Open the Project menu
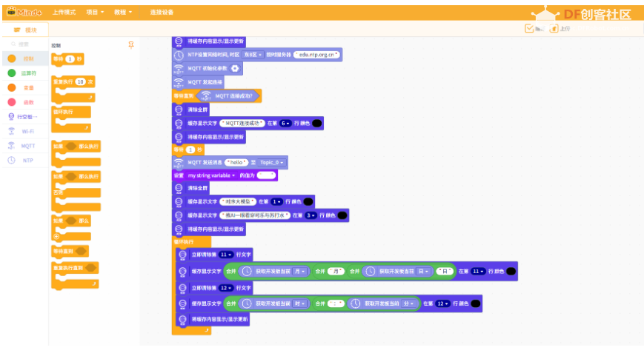Screen dimensions: 644x356 pyautogui.click(x=95, y=13)
